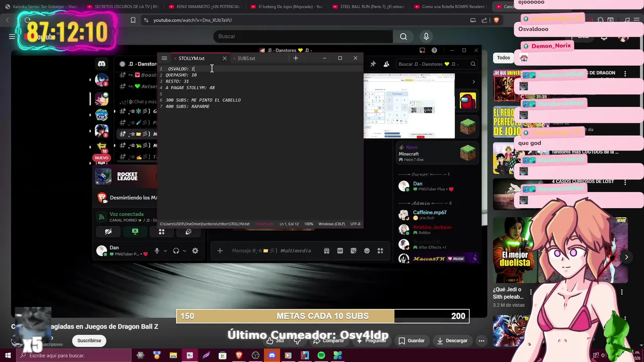Image resolution: width=644 pixels, height=362 pixels.
Task: Toggle Discord headphone deafen
Action: point(176,251)
